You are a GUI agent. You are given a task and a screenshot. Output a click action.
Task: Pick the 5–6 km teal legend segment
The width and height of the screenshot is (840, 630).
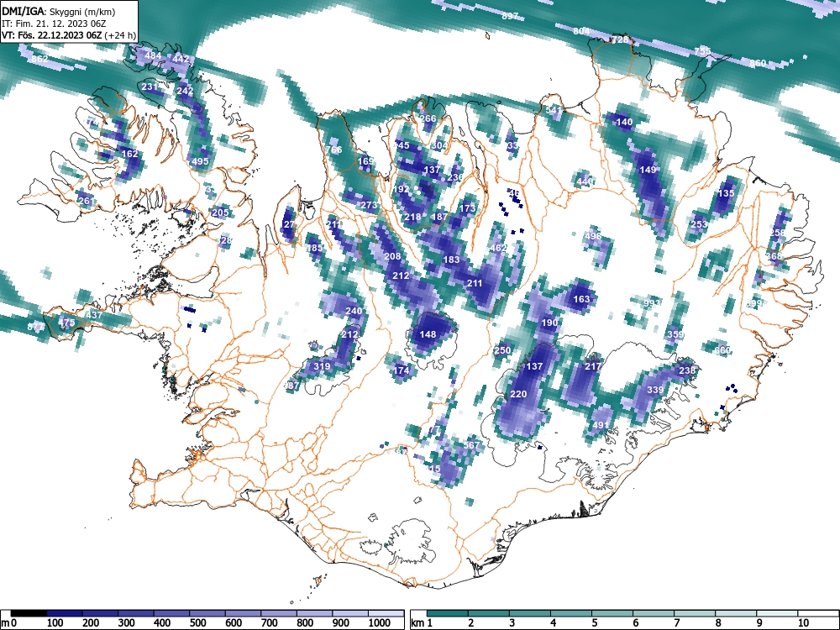click(x=612, y=613)
